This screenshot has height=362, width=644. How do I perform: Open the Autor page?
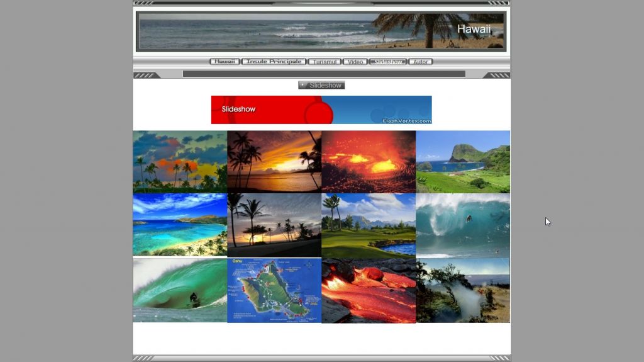coord(420,62)
